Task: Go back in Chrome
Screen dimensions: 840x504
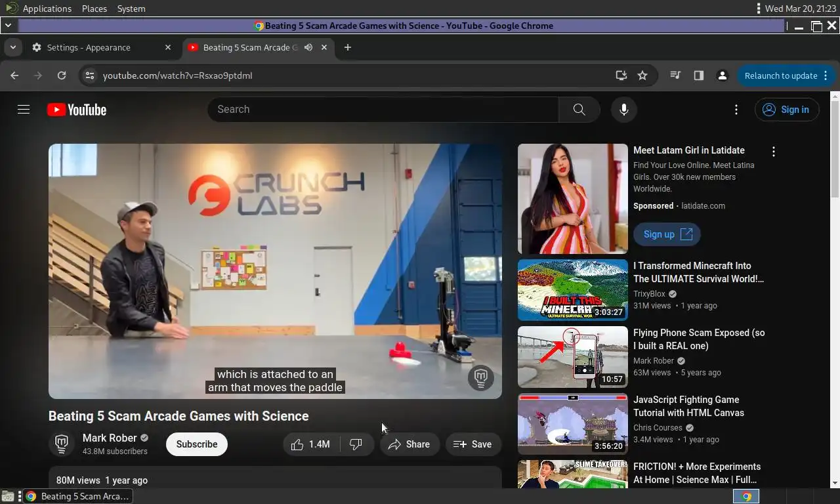Action: (14, 75)
